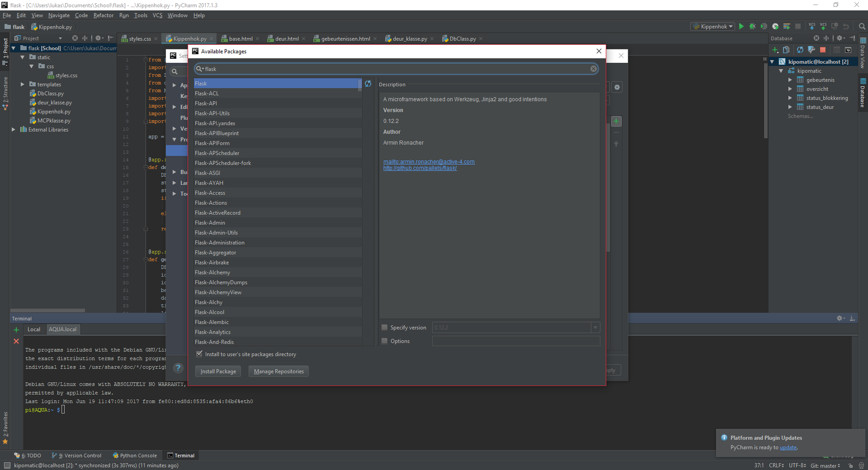Image resolution: width=868 pixels, height=470 pixels.
Task: Clear the flask search text
Action: click(593, 69)
